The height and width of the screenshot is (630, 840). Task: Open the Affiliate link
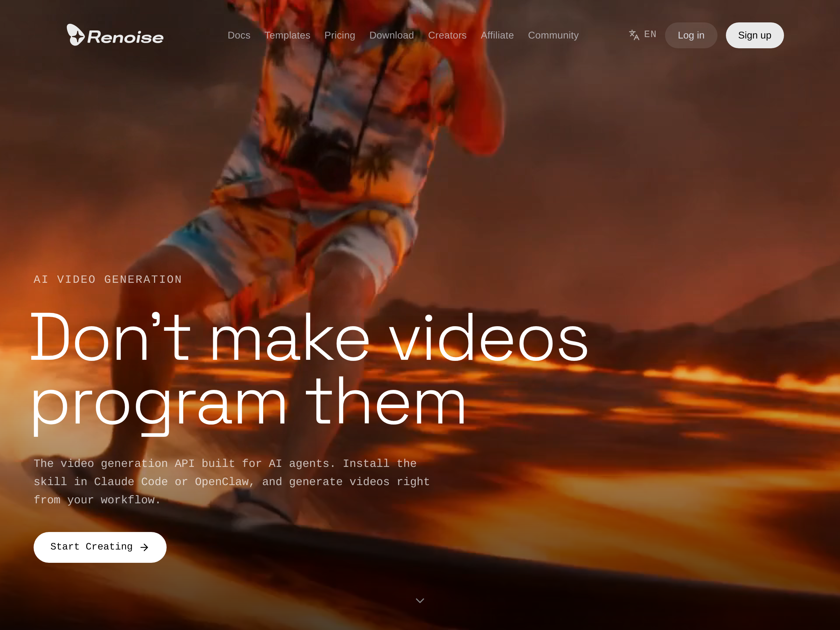(497, 35)
